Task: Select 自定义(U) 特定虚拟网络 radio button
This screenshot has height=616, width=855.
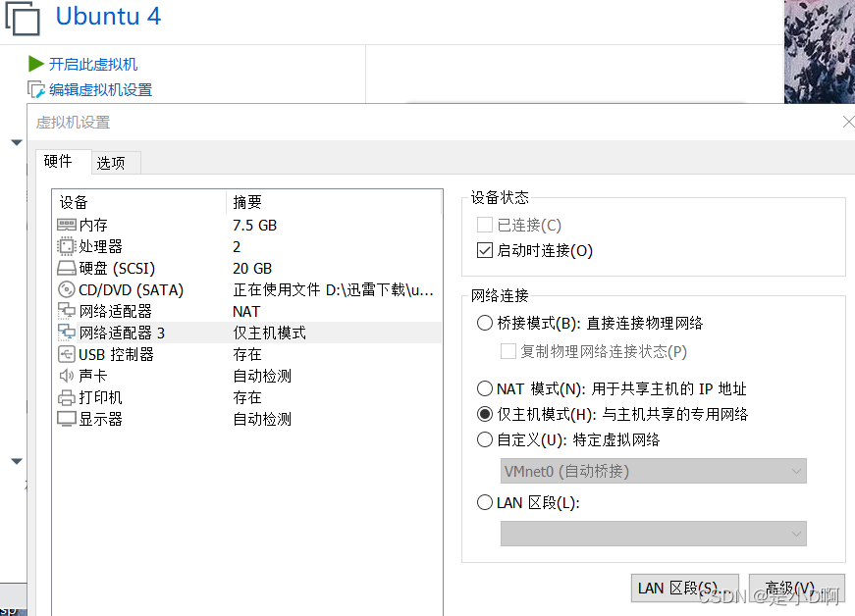Action: click(x=484, y=439)
